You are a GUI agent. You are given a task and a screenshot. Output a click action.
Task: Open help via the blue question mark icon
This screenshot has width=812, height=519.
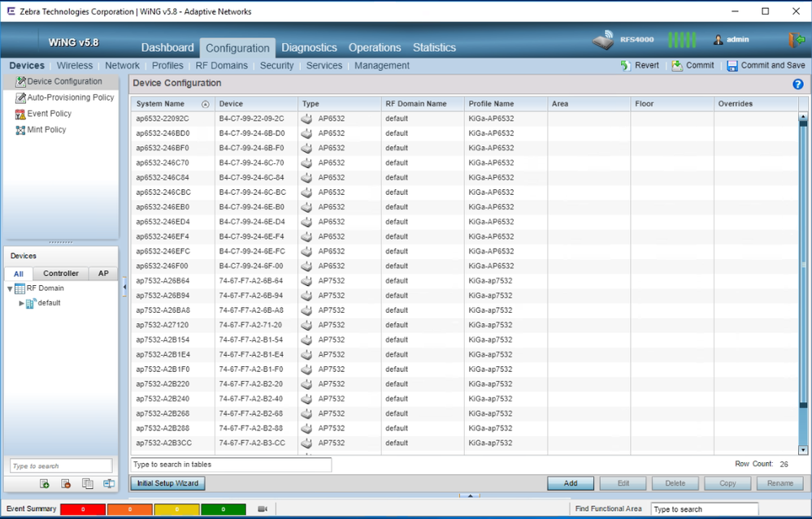click(x=797, y=84)
